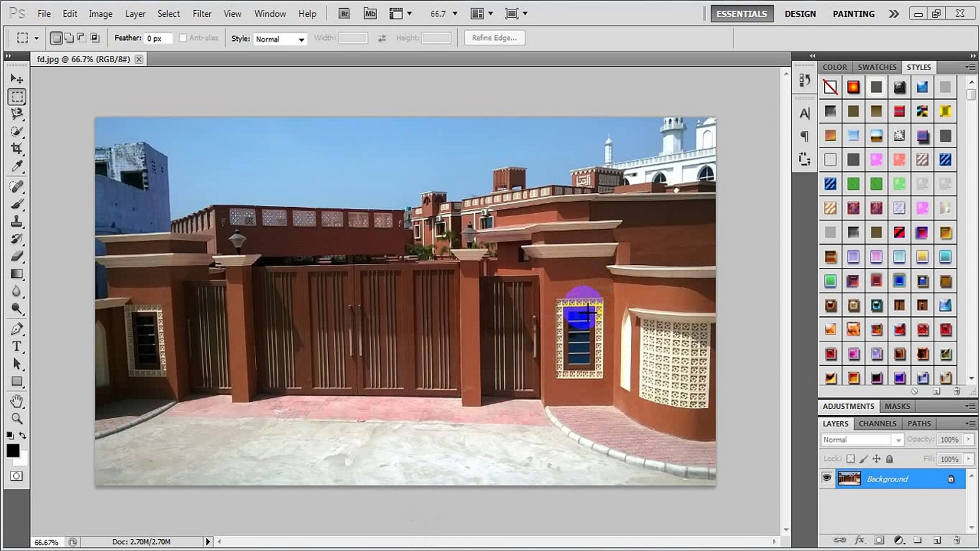Select the Crop tool
Viewport: 980px width, 551px height.
pos(17,149)
